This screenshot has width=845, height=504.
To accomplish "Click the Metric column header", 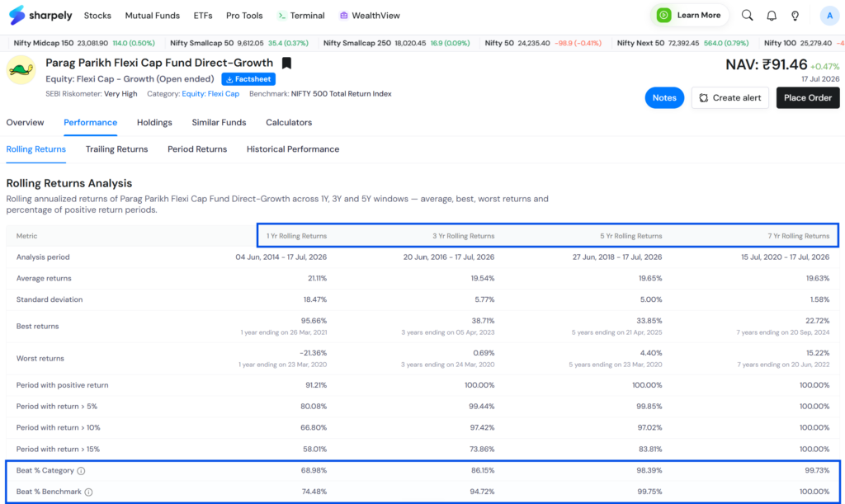I will click(27, 236).
